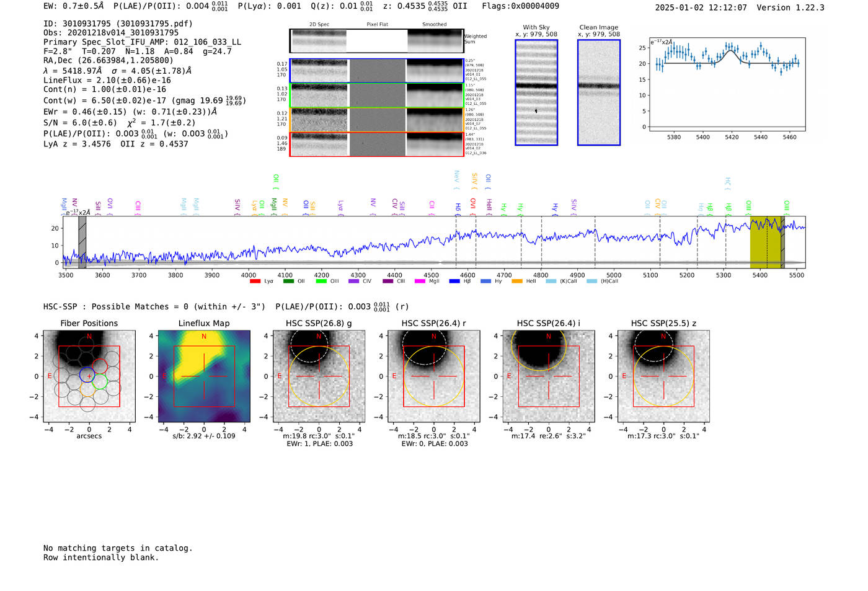Select the bright green OIII legend swatch
Screen dimensions: 868x591
(321, 282)
